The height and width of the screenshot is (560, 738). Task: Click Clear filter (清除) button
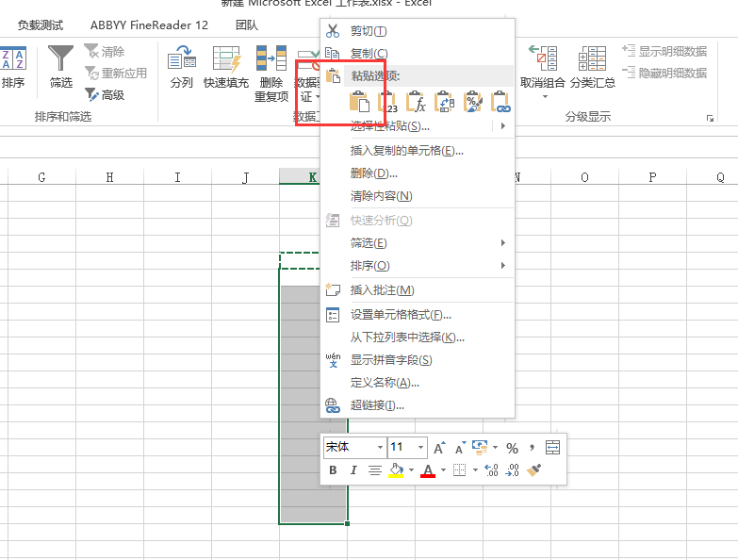click(x=105, y=51)
